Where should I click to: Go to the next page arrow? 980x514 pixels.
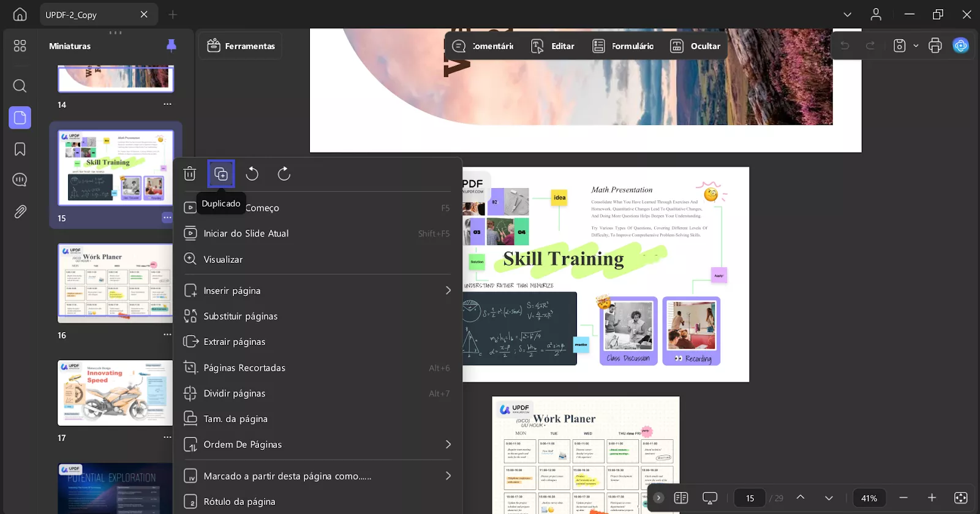coord(829,497)
